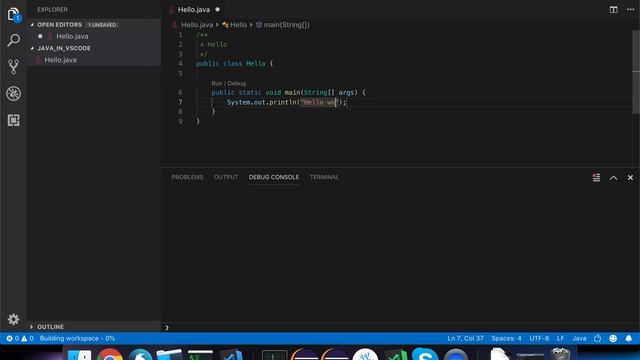
Task: Open Google Chrome from the Dock
Action: [x=109, y=355]
